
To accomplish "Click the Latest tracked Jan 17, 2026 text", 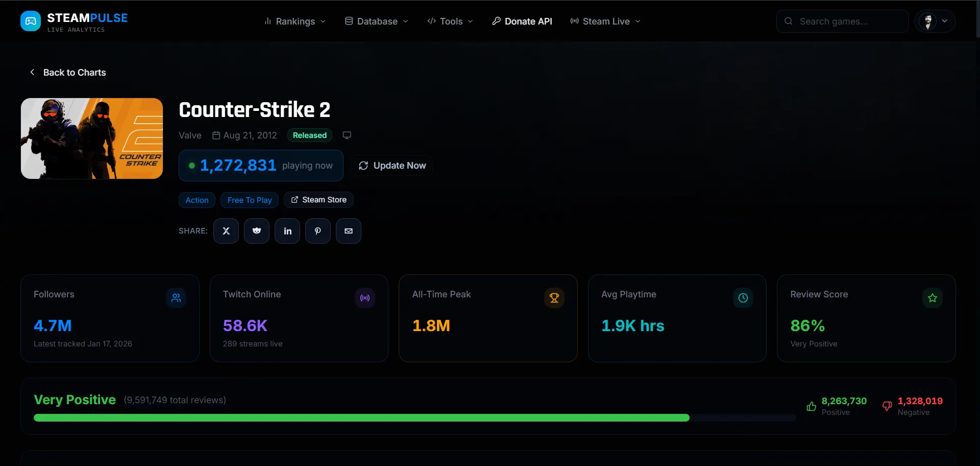I will coord(83,344).
